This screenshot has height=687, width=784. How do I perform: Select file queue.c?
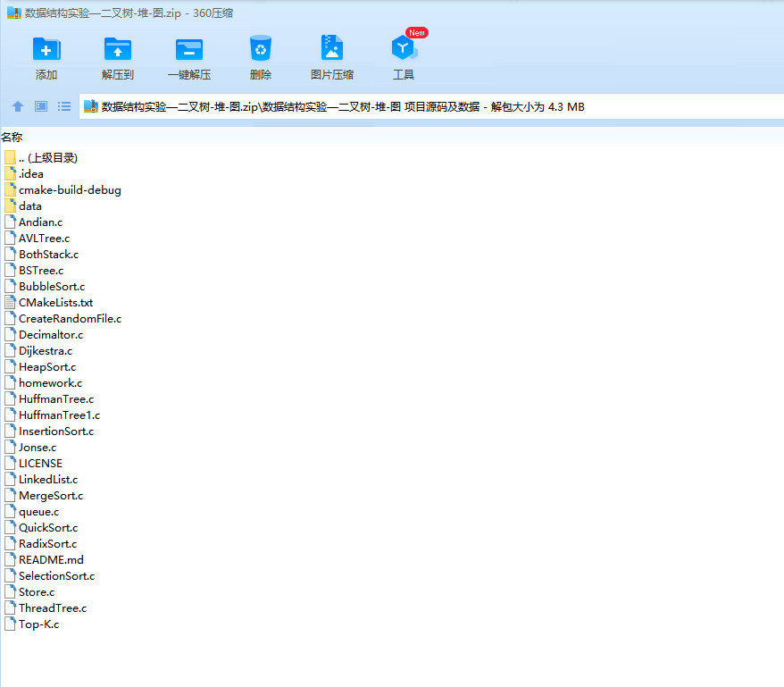(x=31, y=511)
